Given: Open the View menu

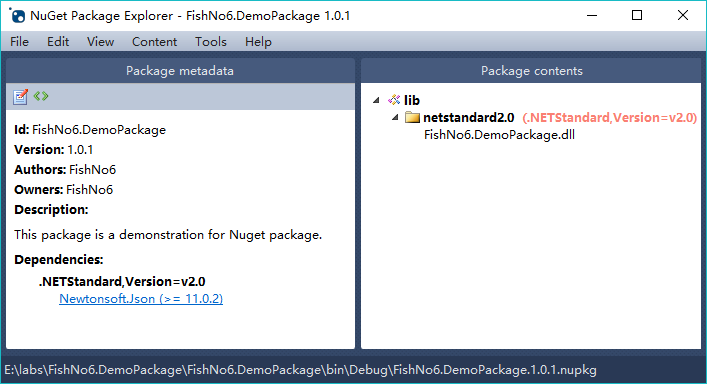Looking at the screenshot, I should click(x=100, y=42).
